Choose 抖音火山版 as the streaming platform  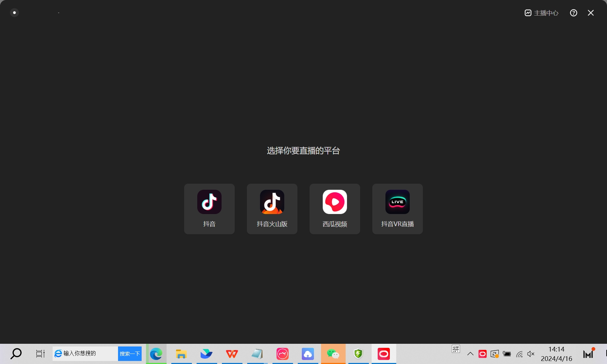[x=272, y=209]
